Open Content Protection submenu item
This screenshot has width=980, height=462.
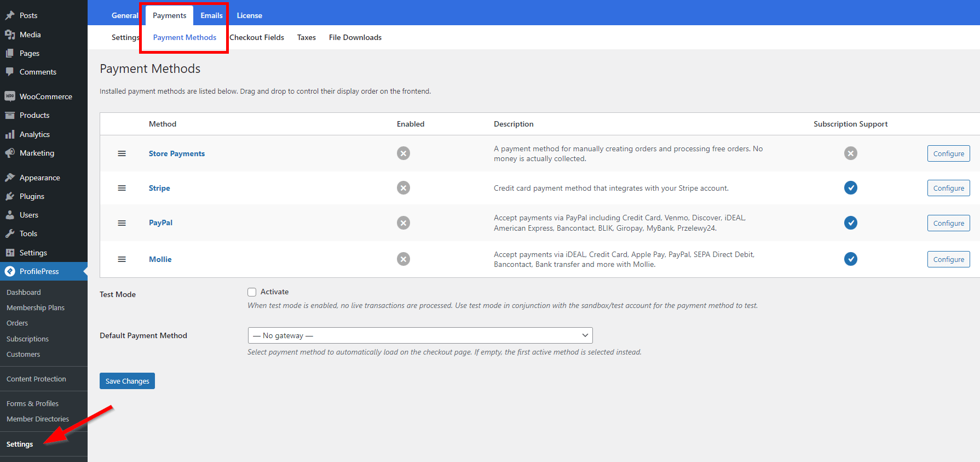click(x=36, y=379)
